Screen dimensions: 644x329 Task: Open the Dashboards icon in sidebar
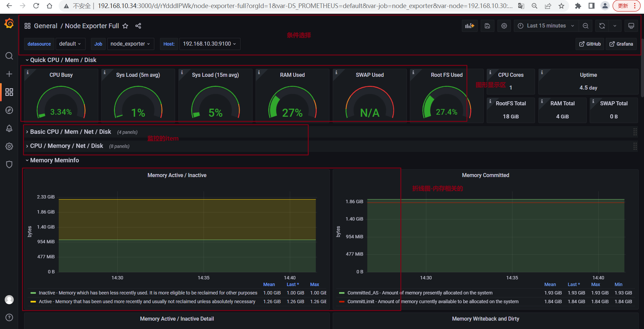9,92
